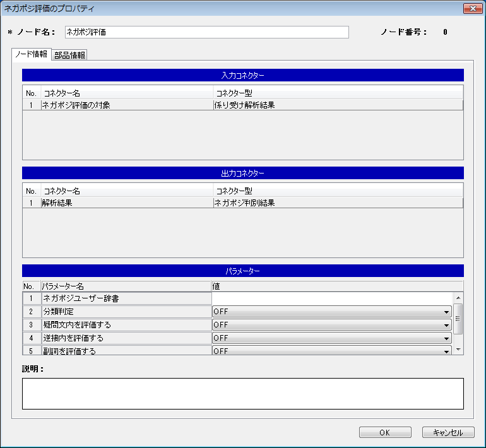Select the ネガポジユーザー辞書 parameter name

tap(127, 298)
